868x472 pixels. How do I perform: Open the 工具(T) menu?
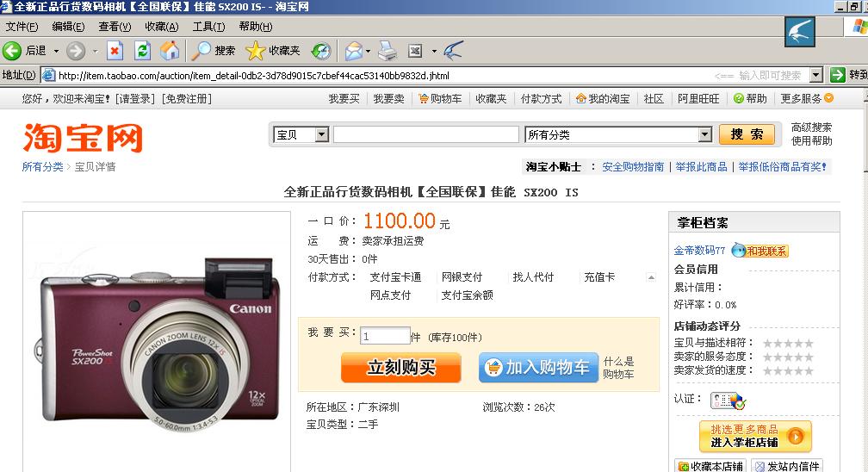[208, 27]
